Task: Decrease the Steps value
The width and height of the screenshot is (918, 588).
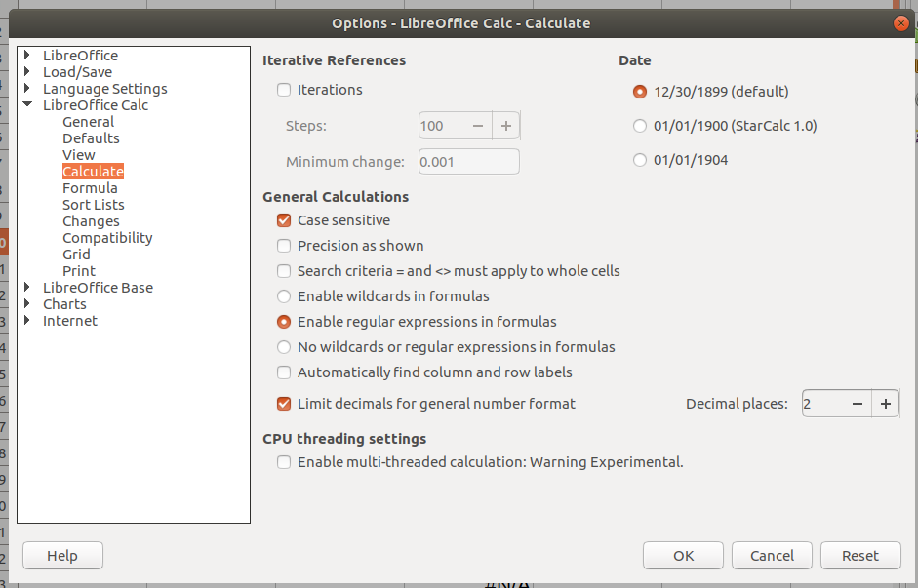Action: (478, 126)
